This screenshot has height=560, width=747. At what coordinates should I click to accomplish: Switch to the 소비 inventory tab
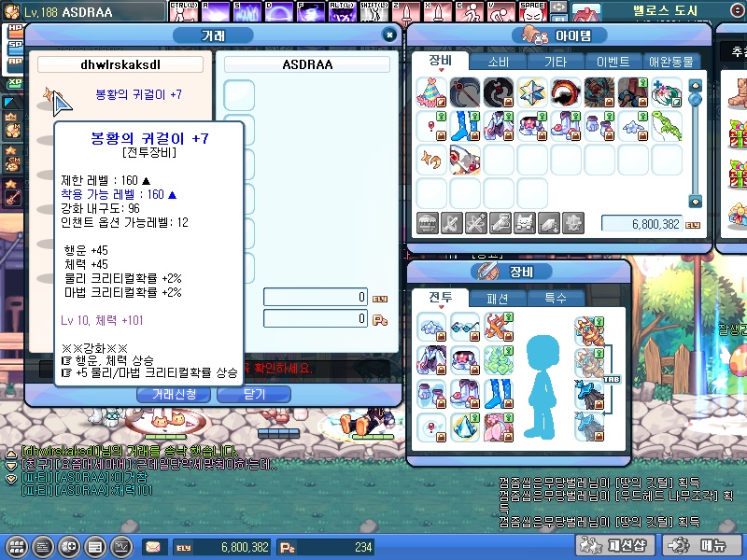pyautogui.click(x=497, y=62)
